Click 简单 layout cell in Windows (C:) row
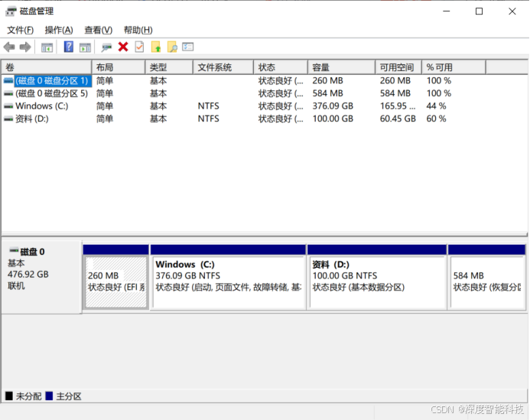The height and width of the screenshot is (420, 530). pyautogui.click(x=105, y=106)
